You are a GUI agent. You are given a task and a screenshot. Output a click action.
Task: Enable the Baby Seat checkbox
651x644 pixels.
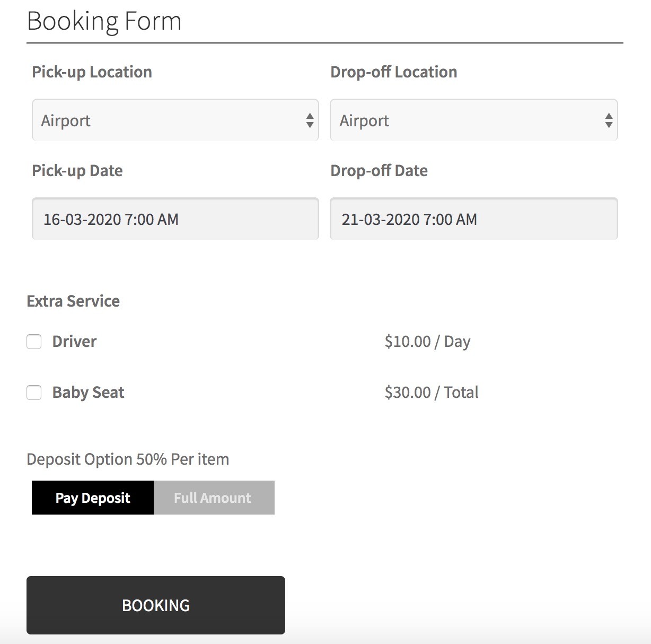(34, 393)
